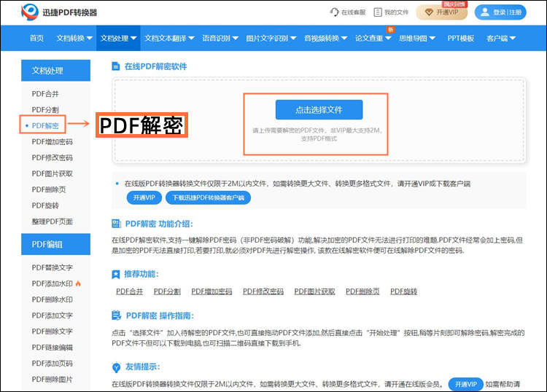Click the 开通VIP button in 友情提示 line
This screenshot has height=392, width=547.
tap(466, 384)
